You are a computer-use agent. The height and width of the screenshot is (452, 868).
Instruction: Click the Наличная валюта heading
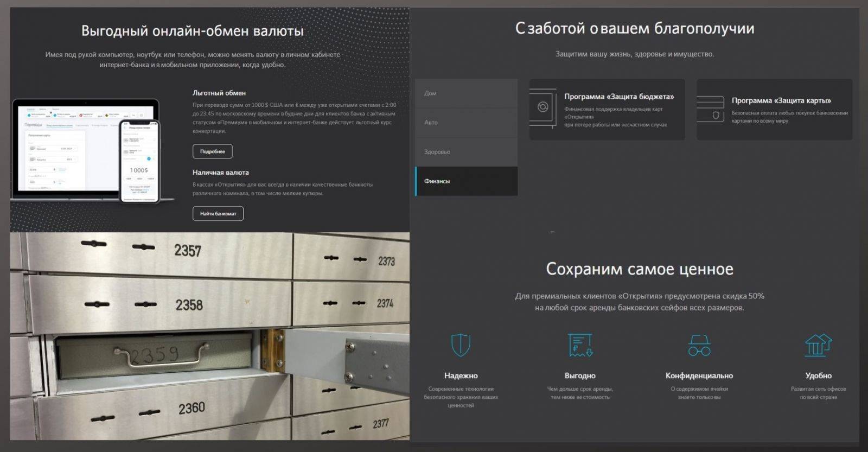point(221,173)
